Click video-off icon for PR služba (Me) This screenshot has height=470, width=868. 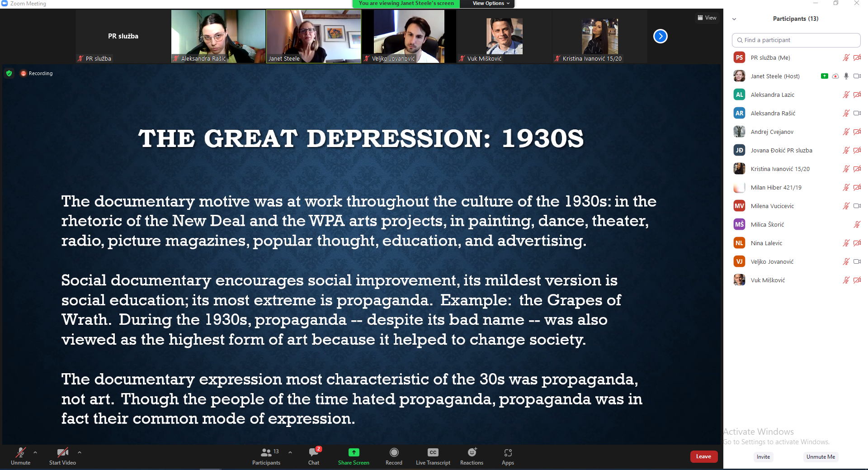click(x=857, y=57)
